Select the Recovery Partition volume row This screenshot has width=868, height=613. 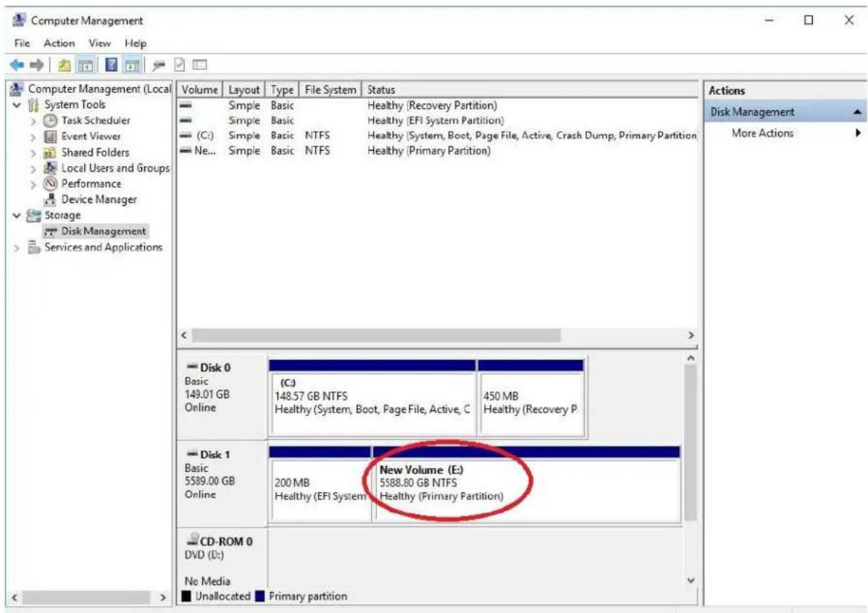438,105
